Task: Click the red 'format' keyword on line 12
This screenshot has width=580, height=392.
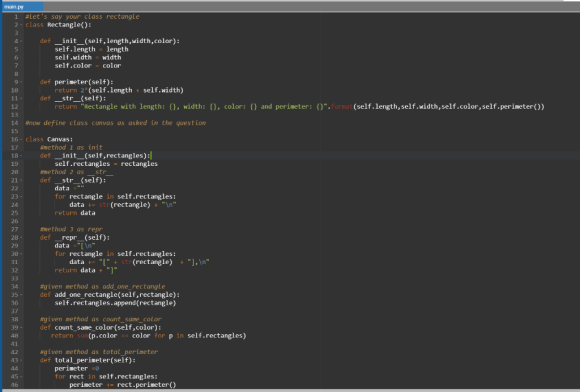Action: coord(341,107)
